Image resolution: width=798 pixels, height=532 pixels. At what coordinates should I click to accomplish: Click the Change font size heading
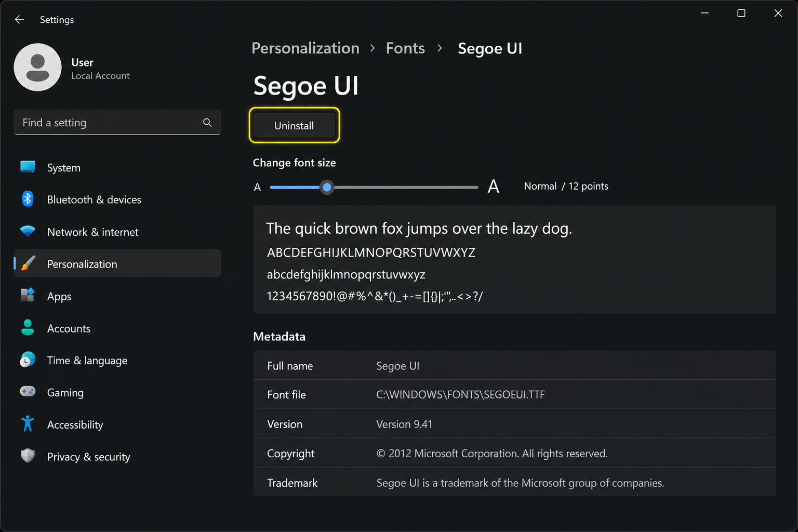294,163
